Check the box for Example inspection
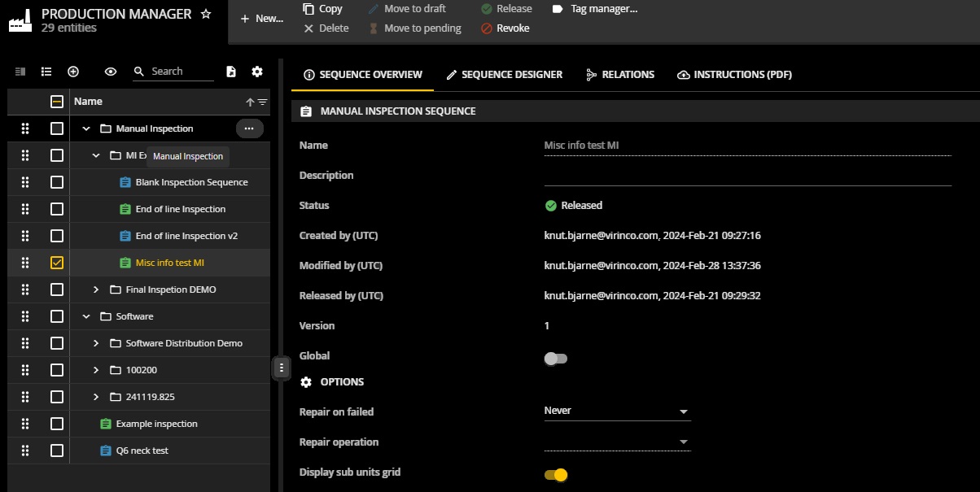This screenshot has height=492, width=980. point(57,424)
